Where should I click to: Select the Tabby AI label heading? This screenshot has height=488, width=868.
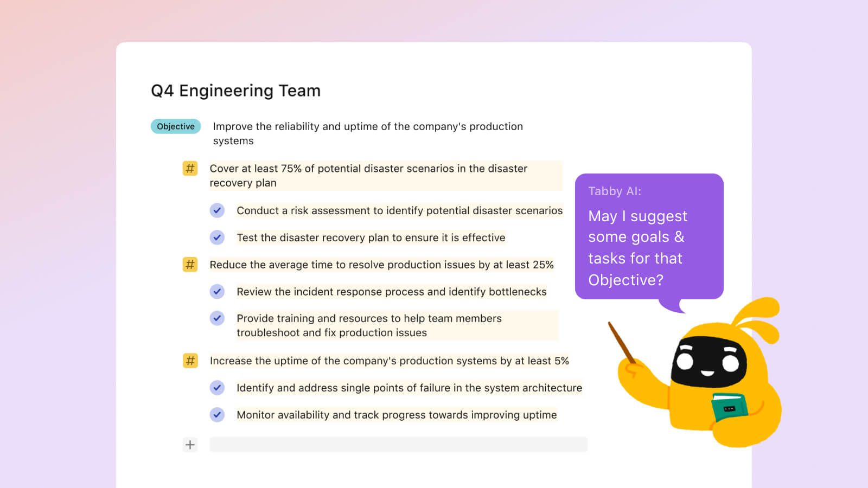tap(615, 191)
